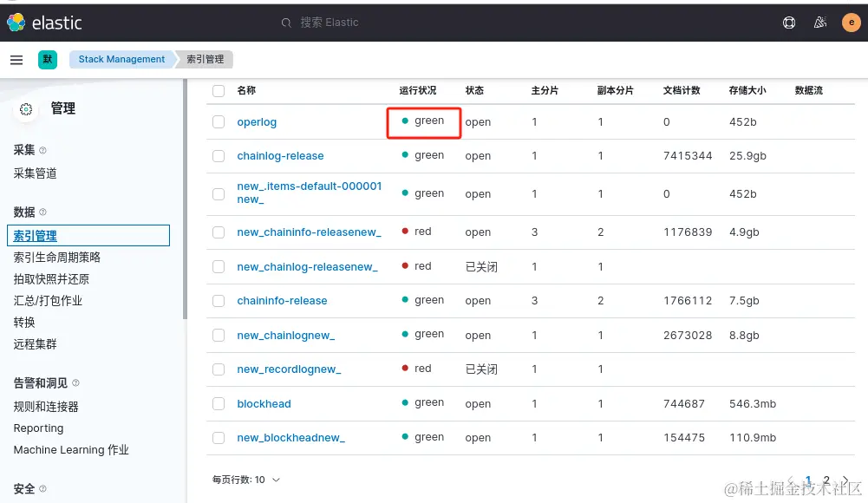Open the user avatar menu

(x=851, y=23)
